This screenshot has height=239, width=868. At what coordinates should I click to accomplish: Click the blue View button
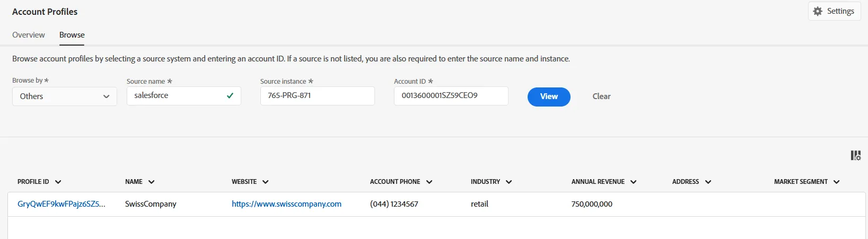click(x=549, y=96)
